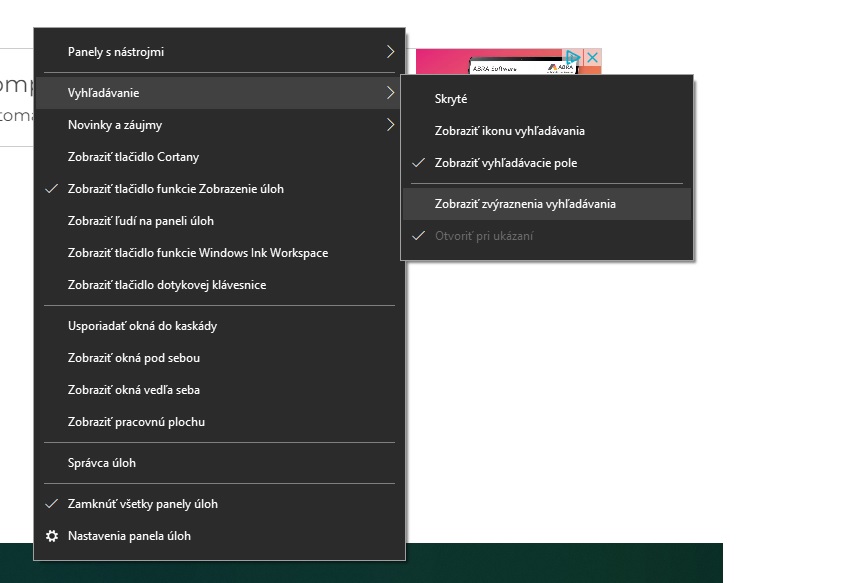Expand the chevron beside Novinky a záujmy

click(391, 125)
